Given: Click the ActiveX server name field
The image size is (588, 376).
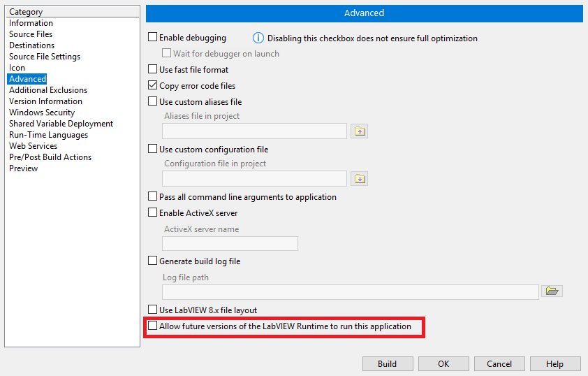Looking at the screenshot, I should (230, 243).
